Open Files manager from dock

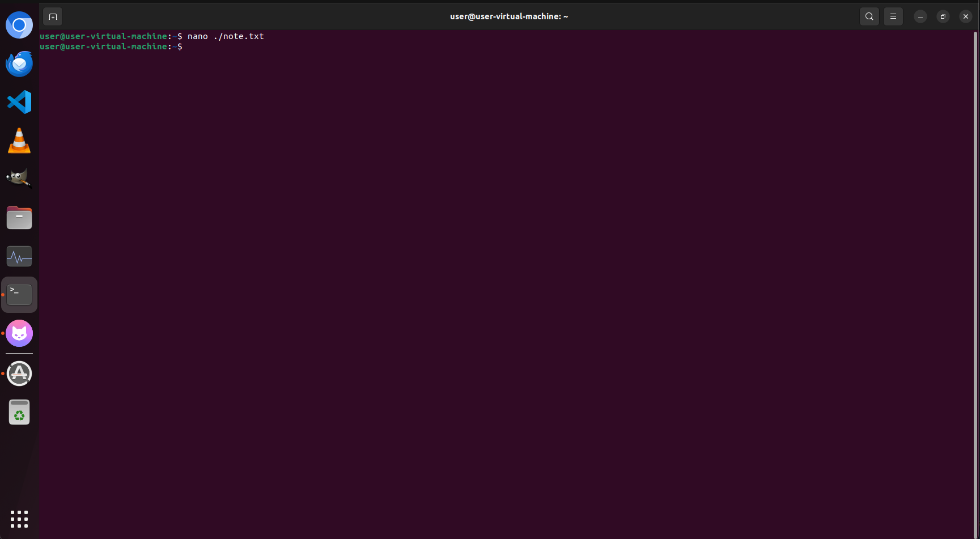click(19, 218)
